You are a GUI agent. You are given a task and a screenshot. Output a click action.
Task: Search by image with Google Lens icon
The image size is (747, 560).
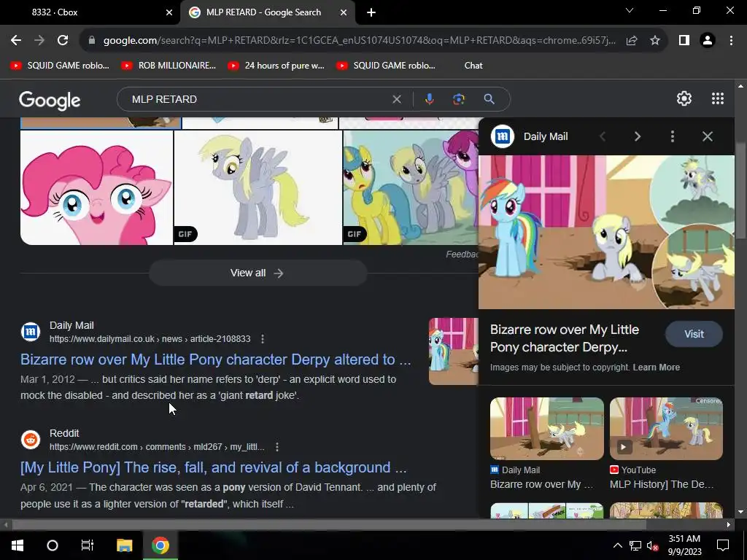458,99
